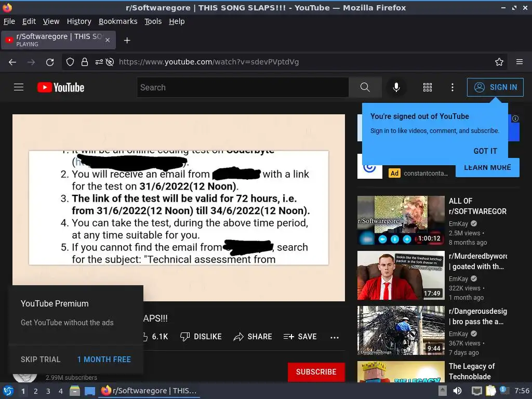Like the video showing 6.1K
Screen dimensions: 532x399
(156, 337)
